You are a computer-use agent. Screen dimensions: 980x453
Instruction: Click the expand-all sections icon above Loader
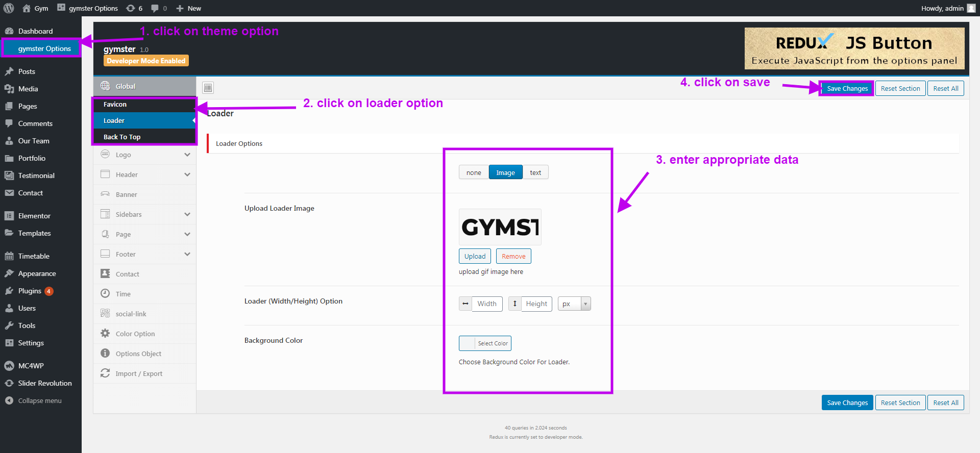(x=208, y=88)
